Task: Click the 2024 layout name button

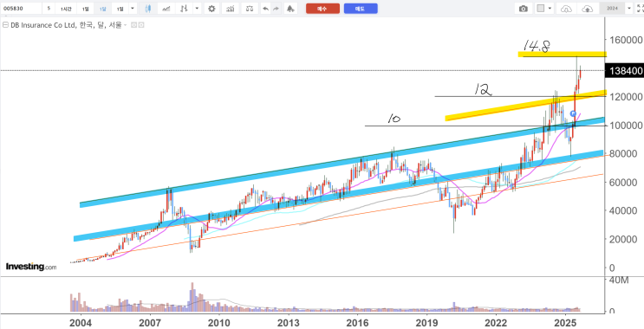Action: click(613, 9)
